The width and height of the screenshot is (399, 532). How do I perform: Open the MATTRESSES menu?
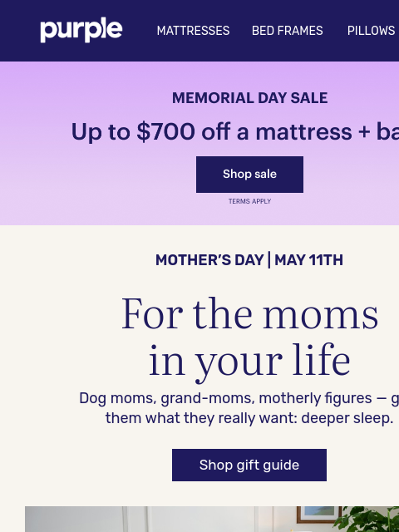[193, 31]
